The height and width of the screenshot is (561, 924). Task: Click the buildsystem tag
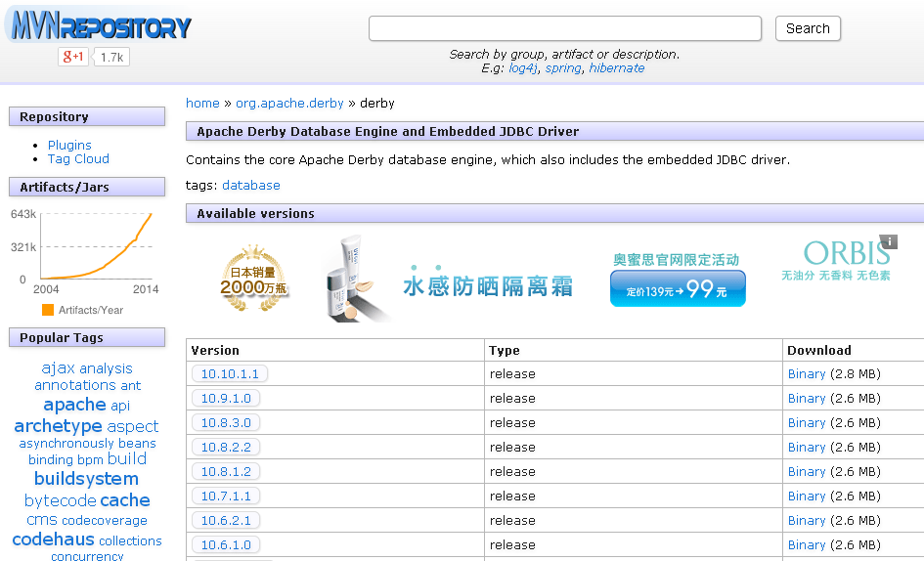coord(86,479)
